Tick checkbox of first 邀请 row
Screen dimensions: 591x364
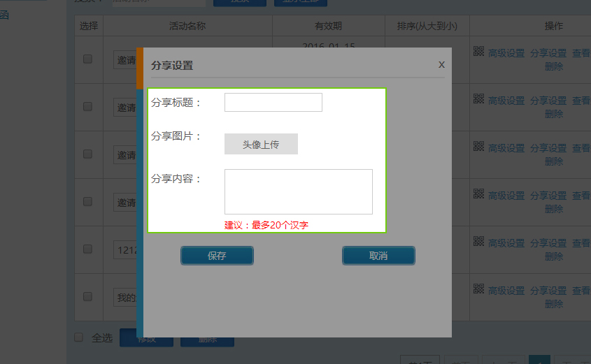(87, 59)
